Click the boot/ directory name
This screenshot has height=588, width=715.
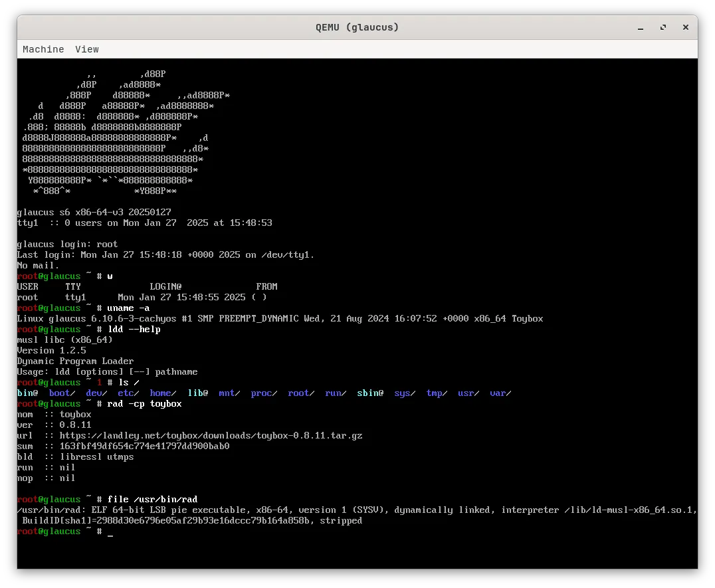click(x=61, y=393)
